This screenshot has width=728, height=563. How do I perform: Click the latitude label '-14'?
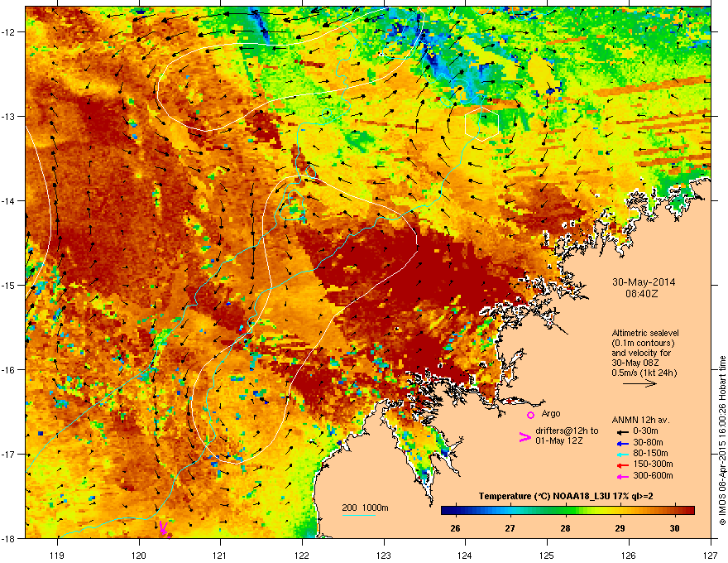coord(8,200)
